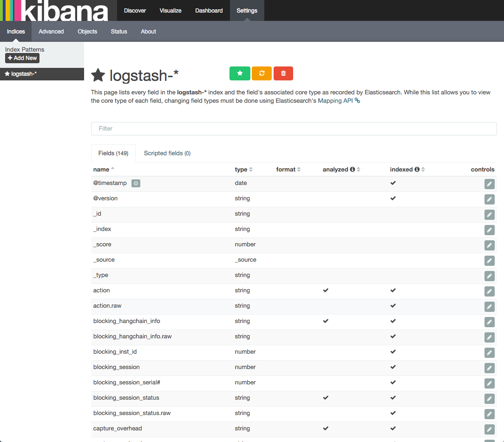Click the clock icon beside @timestamp

click(x=136, y=184)
